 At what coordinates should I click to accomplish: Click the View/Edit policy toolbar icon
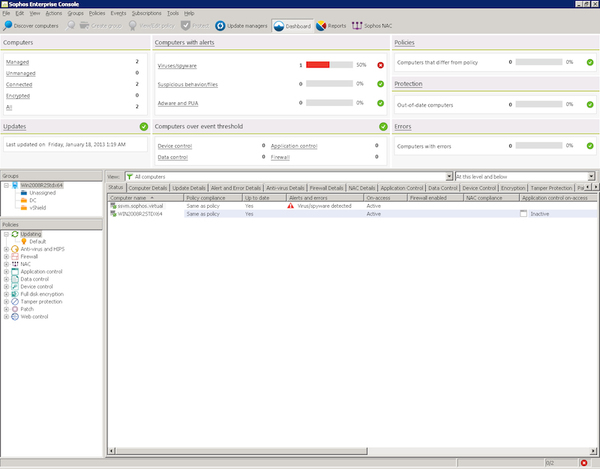132,26
